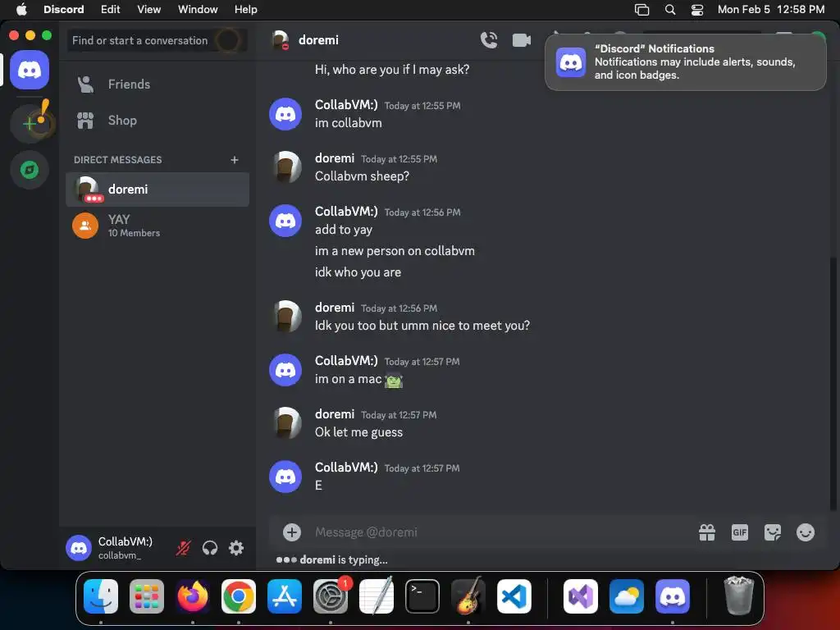Open Finder from the Dock

[x=101, y=596]
